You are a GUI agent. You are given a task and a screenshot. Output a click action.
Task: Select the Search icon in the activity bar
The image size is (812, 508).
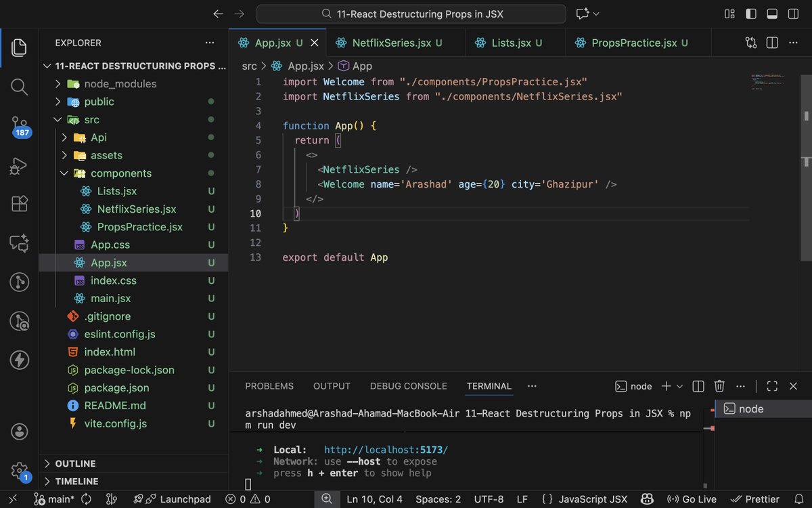(x=18, y=87)
